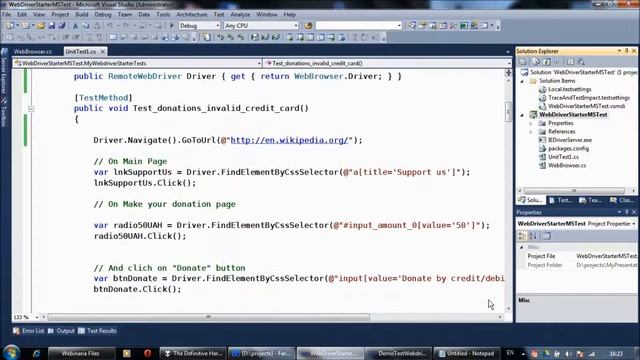Click the New Project toolbar icon
This screenshot has width=640, height=360.
10,26
